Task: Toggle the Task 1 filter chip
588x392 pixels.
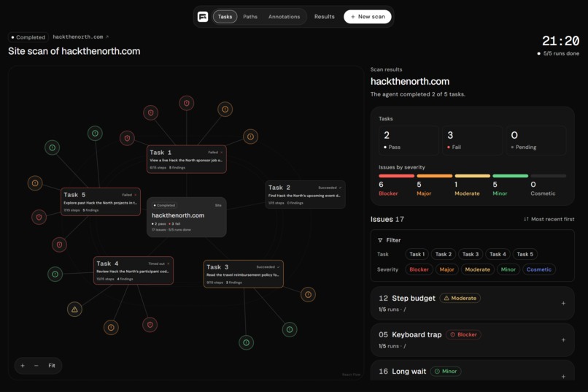Action: (417, 254)
